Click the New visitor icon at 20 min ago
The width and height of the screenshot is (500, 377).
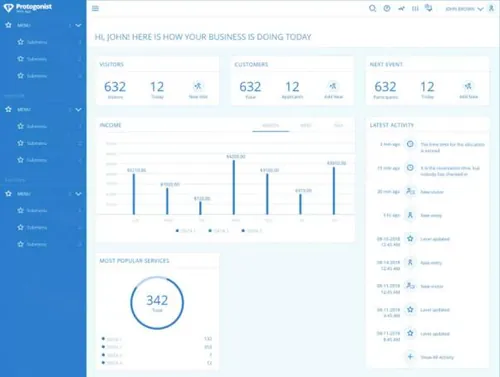(x=410, y=191)
